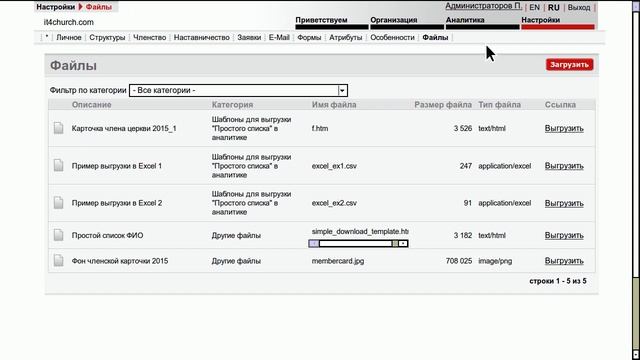Open the Аналитика main menu

pyautogui.click(x=482, y=22)
